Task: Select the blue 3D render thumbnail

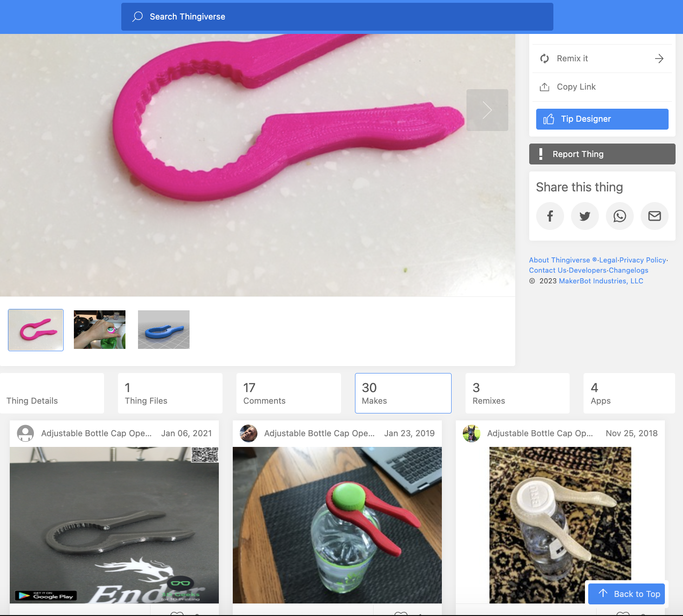Action: [x=164, y=329]
